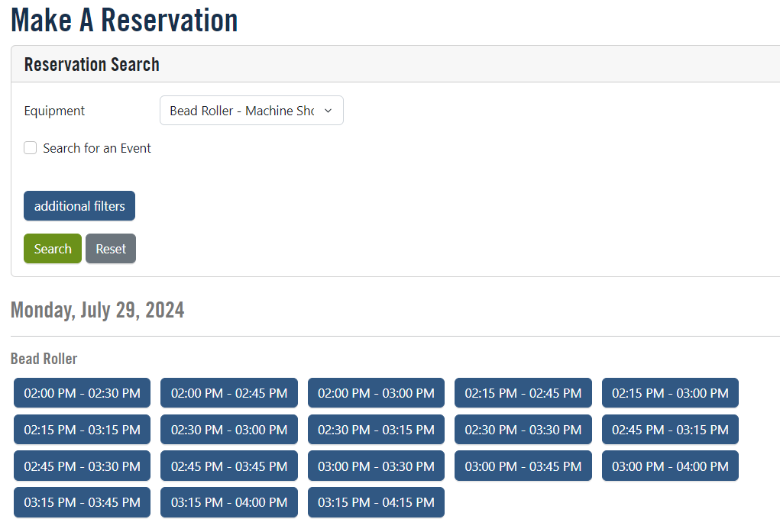
Task: Click the Reset button
Action: (111, 249)
